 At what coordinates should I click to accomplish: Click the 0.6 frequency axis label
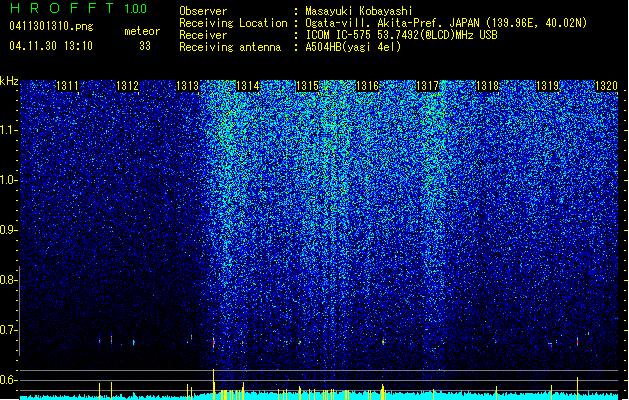coord(8,380)
